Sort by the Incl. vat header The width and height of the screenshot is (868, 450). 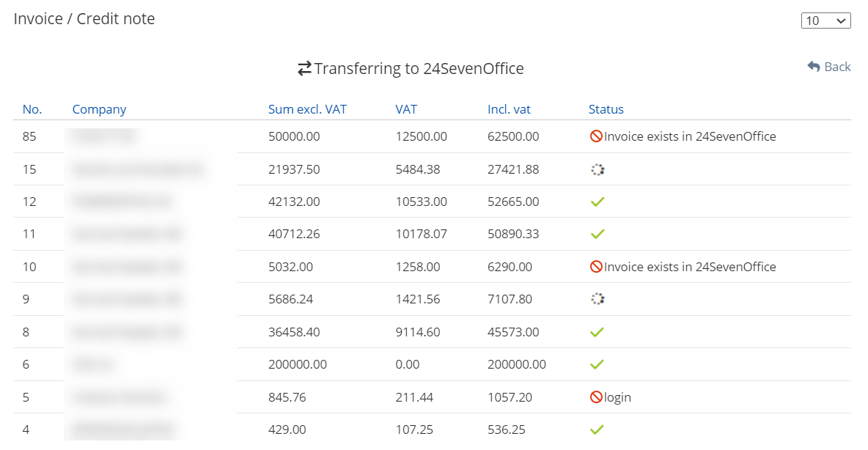(509, 109)
